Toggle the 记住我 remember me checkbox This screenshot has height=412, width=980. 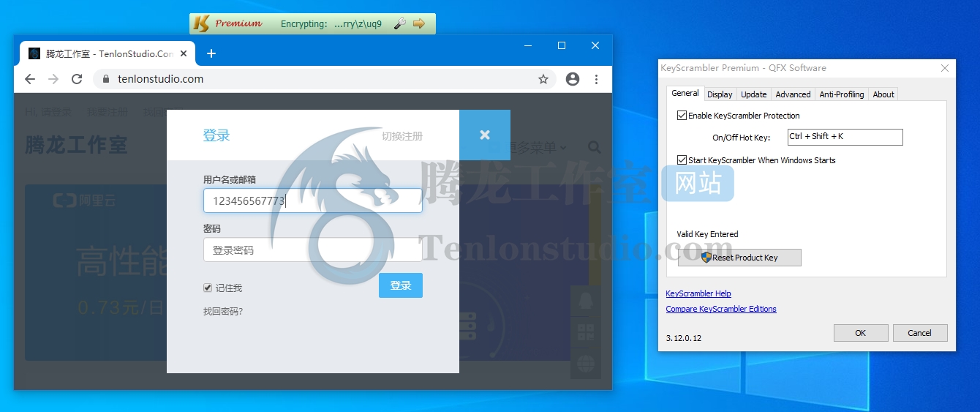[x=208, y=288]
